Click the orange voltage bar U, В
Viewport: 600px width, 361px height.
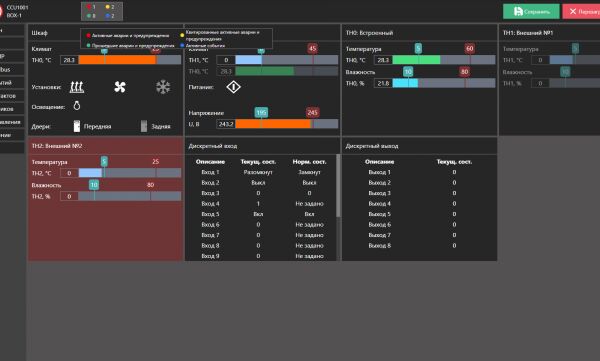[273, 124]
